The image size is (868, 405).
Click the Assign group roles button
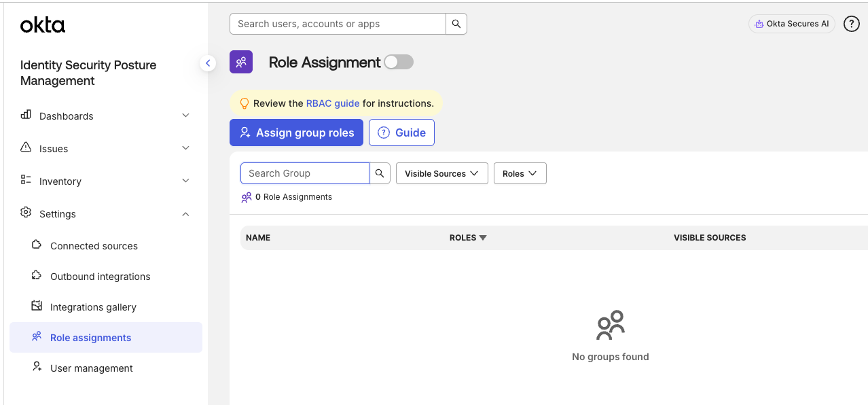pos(296,133)
